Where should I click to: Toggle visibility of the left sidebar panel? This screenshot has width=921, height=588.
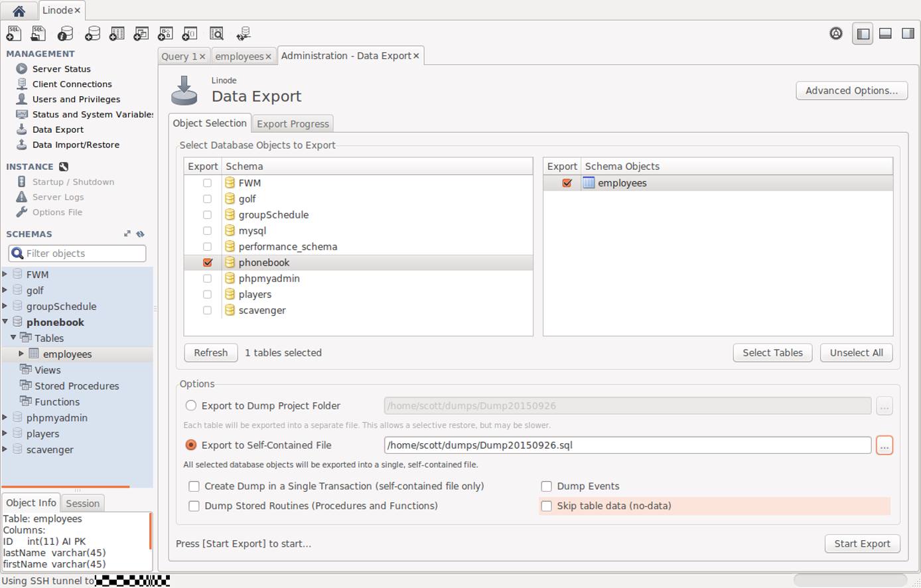pyautogui.click(x=862, y=33)
